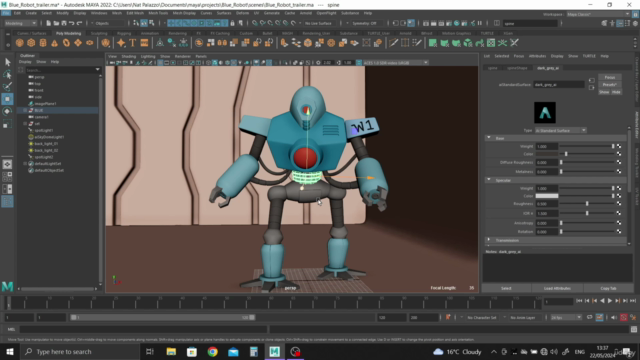Click the Load Attributes button
Screen dimensions: 640x360
click(x=557, y=288)
